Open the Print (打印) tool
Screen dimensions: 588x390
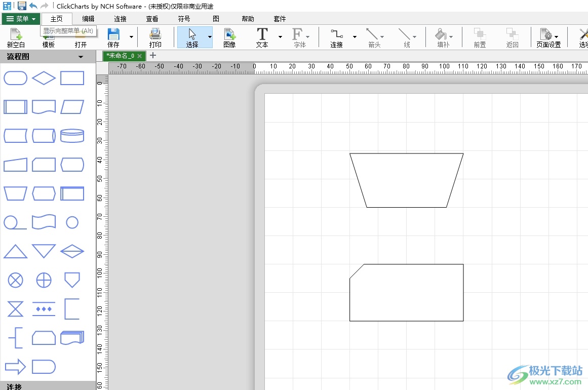point(155,37)
